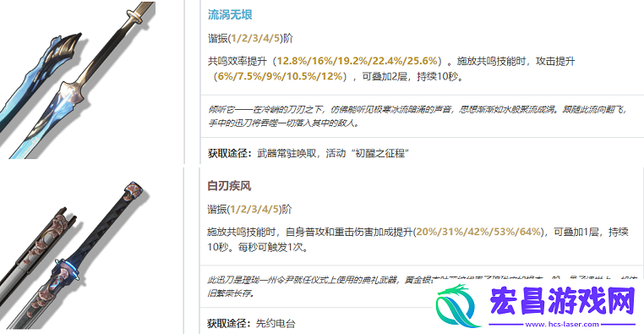Open the 白刃疾风 dark sword image
This screenshot has width=644, height=334.
tap(74, 255)
